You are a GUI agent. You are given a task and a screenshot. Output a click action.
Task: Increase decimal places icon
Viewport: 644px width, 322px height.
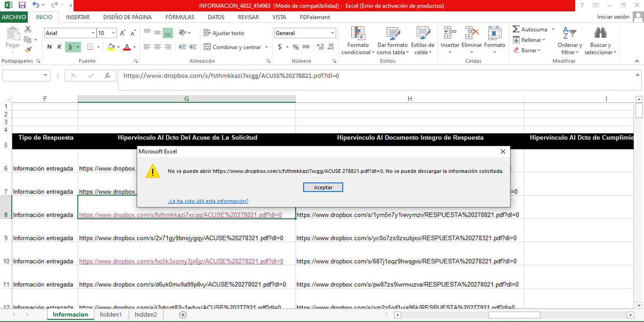(321, 47)
